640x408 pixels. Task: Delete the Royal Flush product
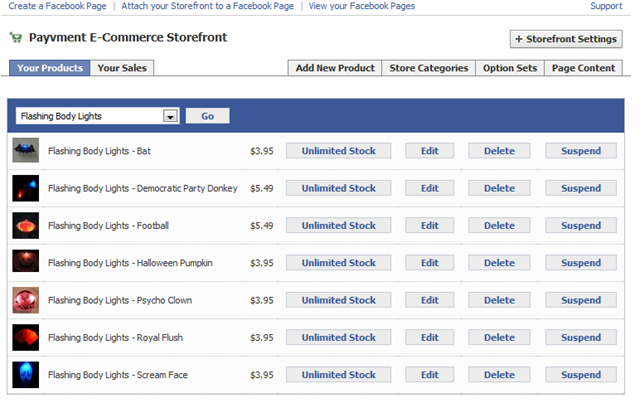499,337
